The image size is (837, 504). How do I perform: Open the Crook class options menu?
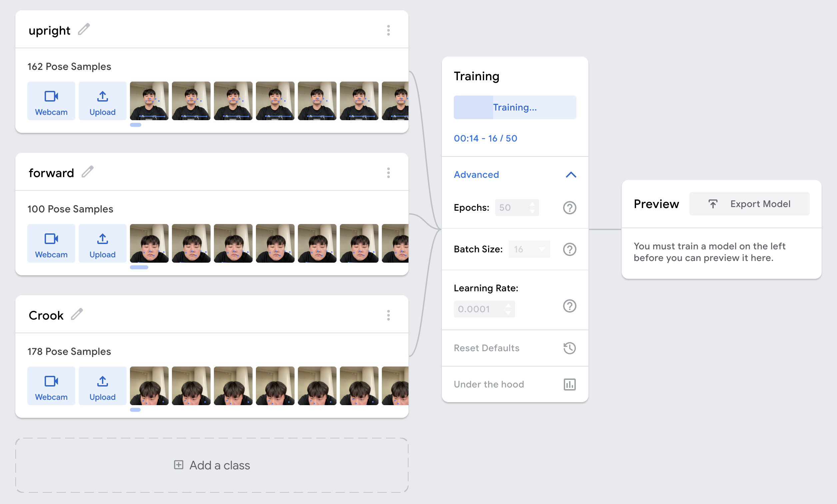point(388,315)
